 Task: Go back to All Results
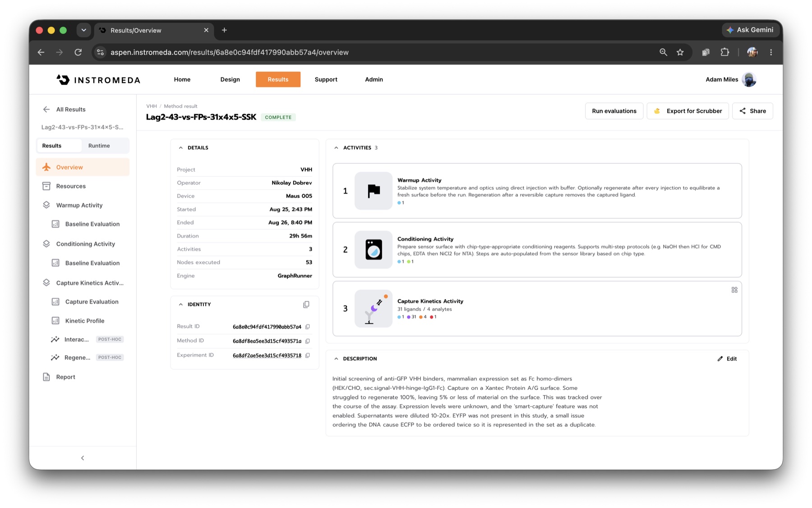pyautogui.click(x=64, y=110)
